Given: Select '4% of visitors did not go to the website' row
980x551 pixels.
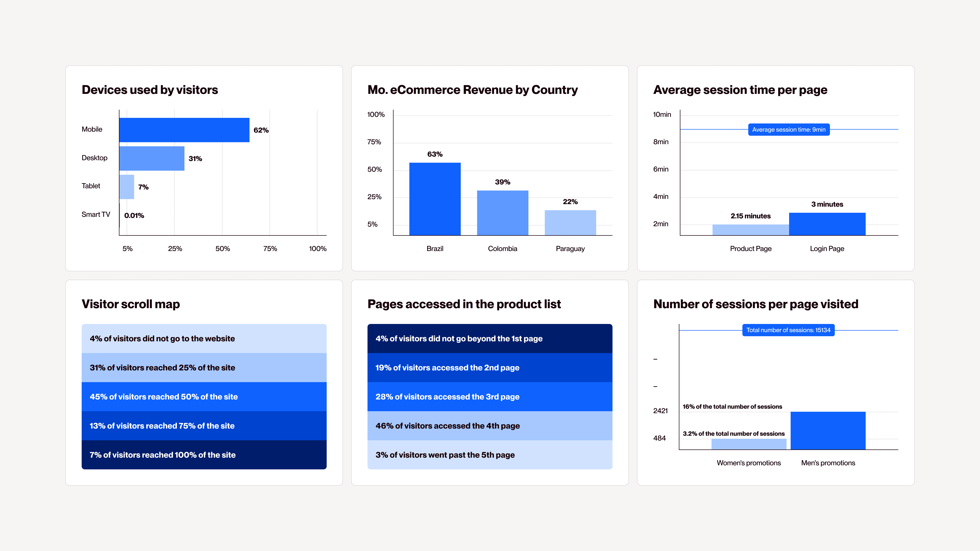Looking at the screenshot, I should tap(204, 339).
